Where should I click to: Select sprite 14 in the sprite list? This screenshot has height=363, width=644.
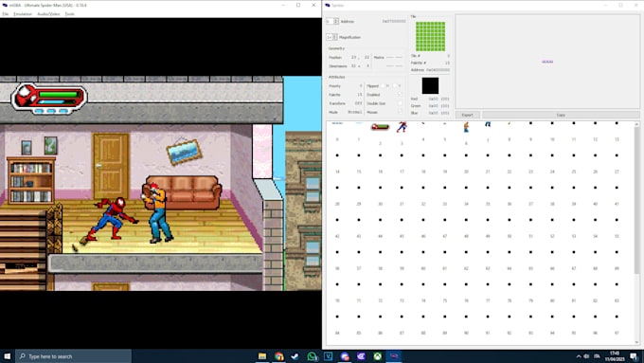tap(337, 164)
